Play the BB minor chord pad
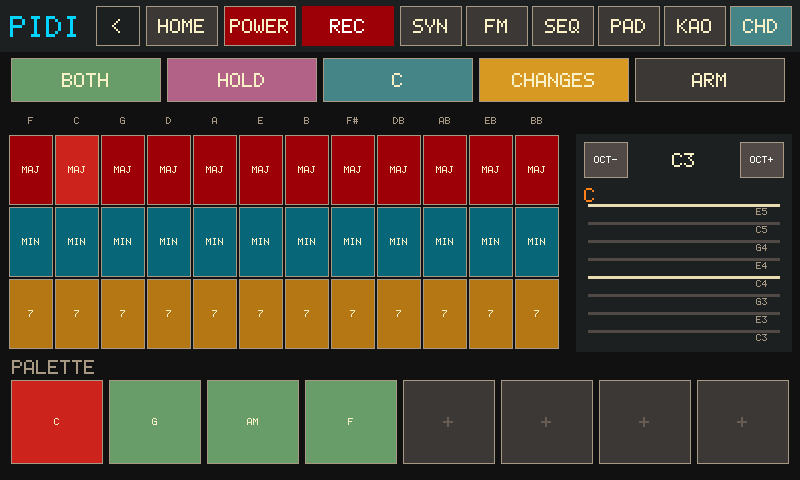 point(537,242)
